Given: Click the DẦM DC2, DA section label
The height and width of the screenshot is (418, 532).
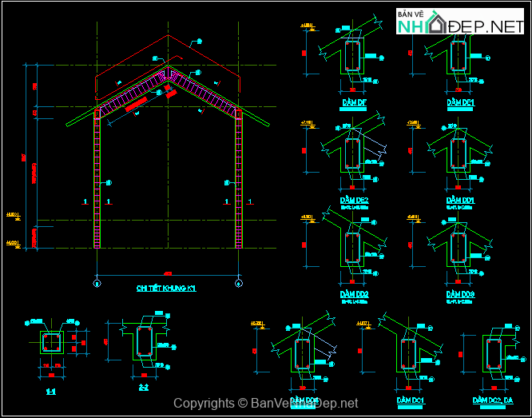Looking at the screenshot, I should coord(490,400).
